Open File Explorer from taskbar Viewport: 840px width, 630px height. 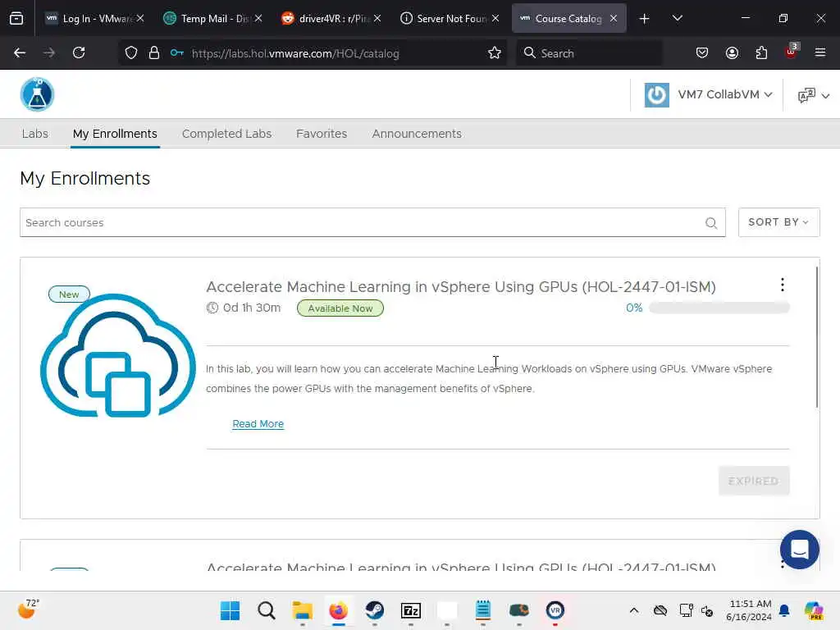click(302, 610)
